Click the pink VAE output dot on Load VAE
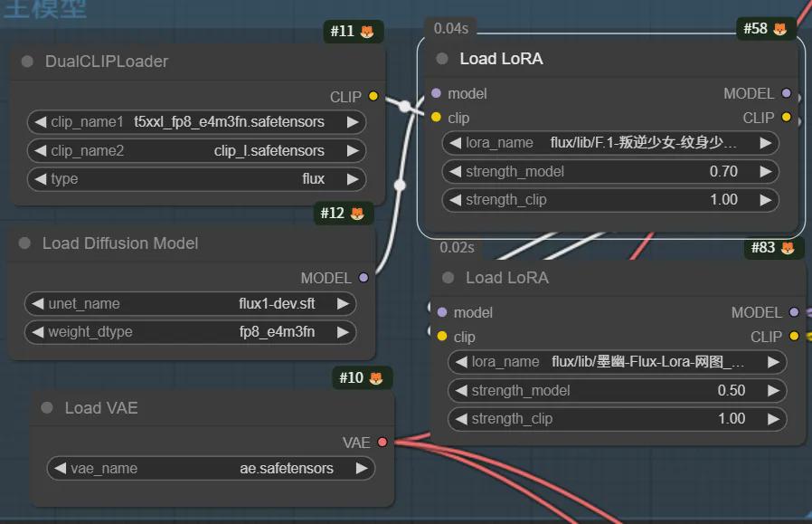The height and width of the screenshot is (524, 812). [x=382, y=443]
